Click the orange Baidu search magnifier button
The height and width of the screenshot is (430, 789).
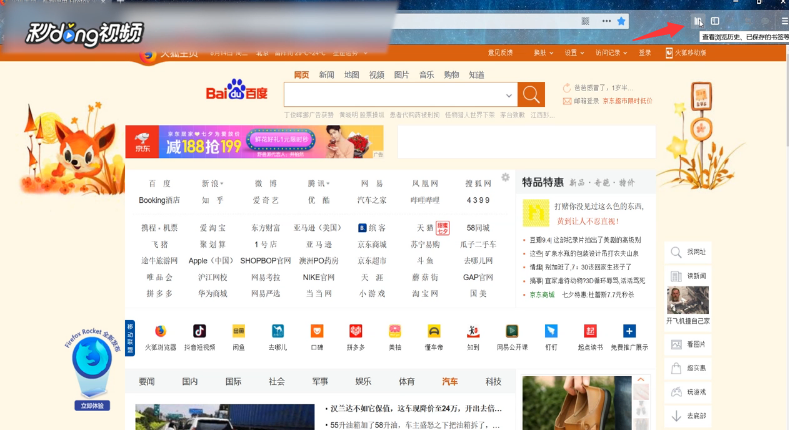pyautogui.click(x=531, y=94)
